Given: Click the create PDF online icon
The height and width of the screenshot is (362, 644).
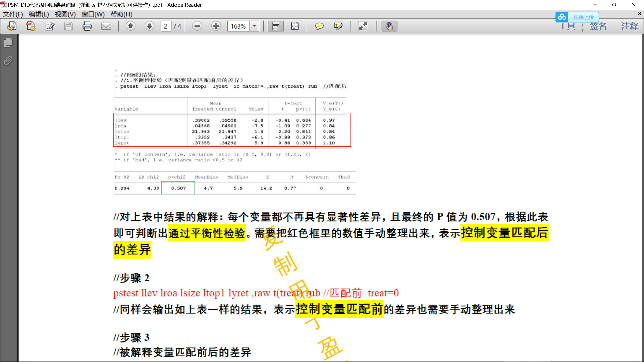Looking at the screenshot, I should [x=12, y=26].
